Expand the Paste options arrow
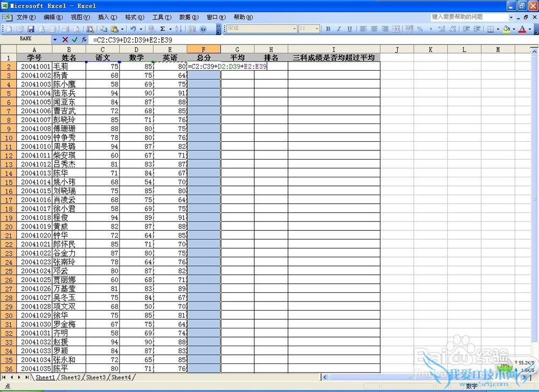 (x=122, y=29)
